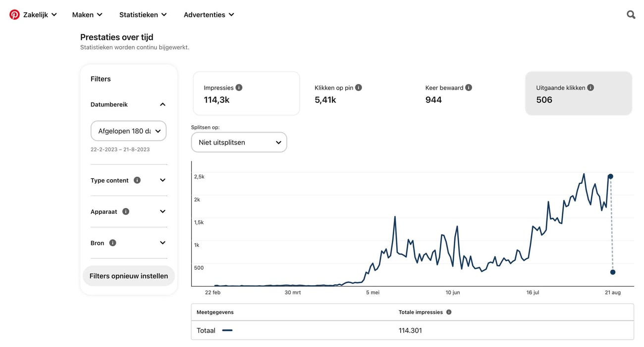
Task: Click the 10 jun axis label
Action: (x=453, y=293)
